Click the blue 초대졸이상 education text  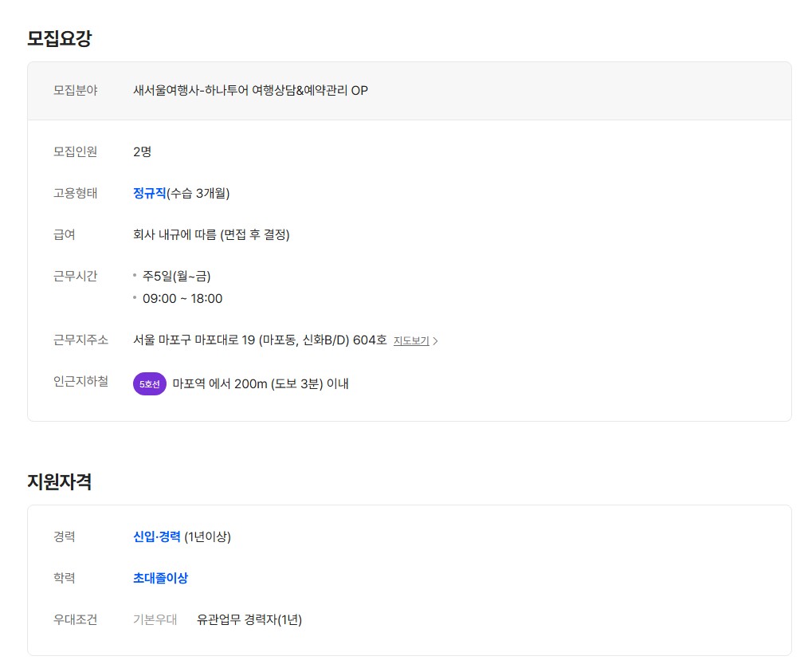coord(160,579)
